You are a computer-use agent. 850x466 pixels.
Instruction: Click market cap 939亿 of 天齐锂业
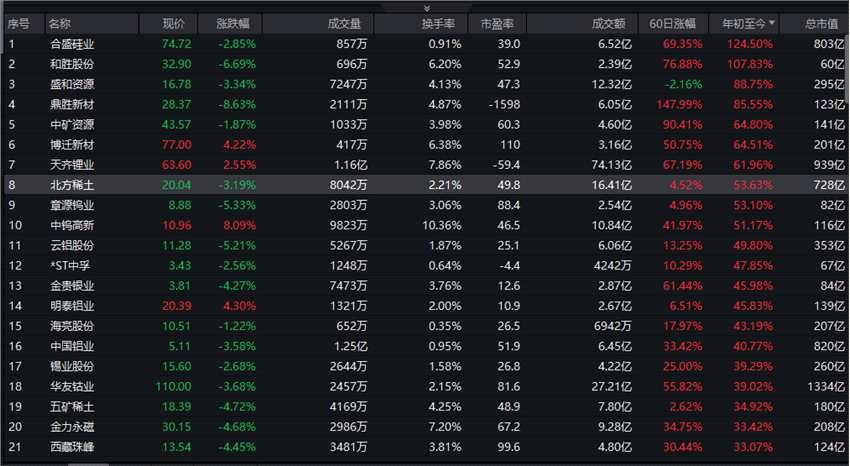pos(829,165)
